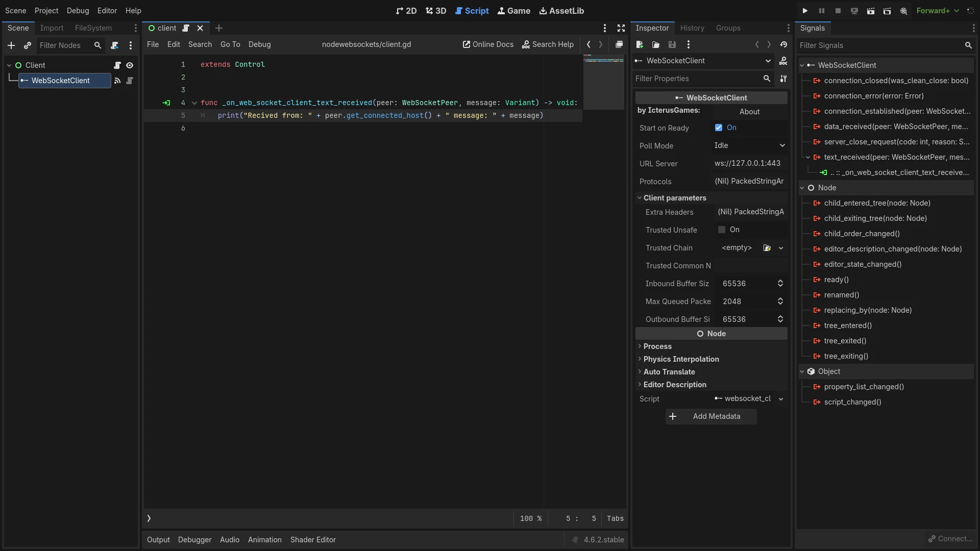Open script icon on Client node

click(117, 65)
